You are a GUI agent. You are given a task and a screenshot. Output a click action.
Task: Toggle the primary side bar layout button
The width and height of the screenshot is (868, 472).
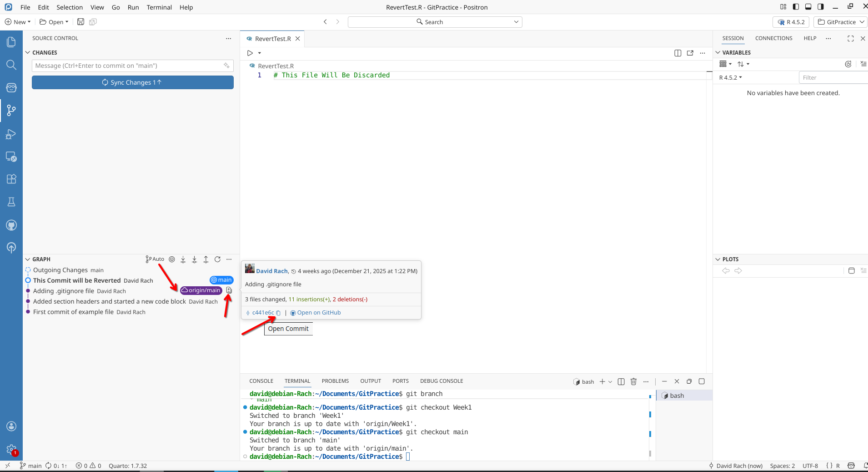pos(796,7)
